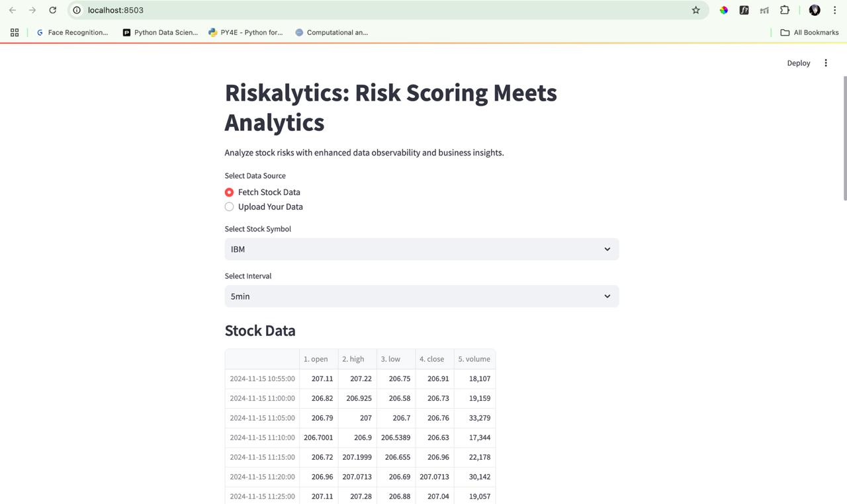Open the PY4E bookmark
The height and width of the screenshot is (504, 847).
pos(245,32)
